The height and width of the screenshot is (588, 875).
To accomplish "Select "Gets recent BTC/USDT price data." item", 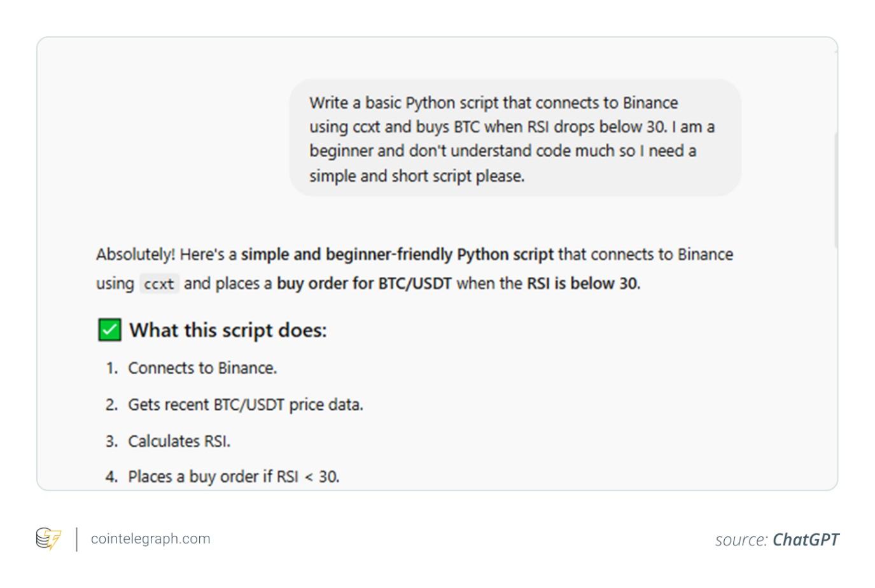I will (x=245, y=405).
